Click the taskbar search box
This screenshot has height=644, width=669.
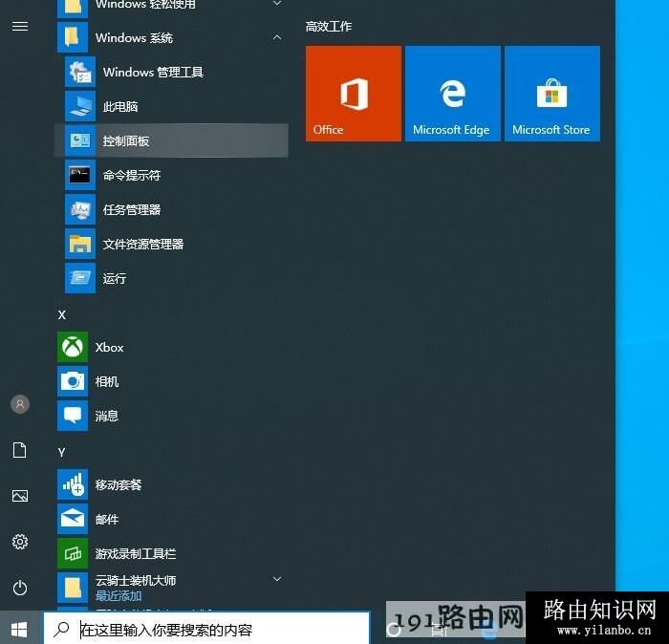[206, 629]
